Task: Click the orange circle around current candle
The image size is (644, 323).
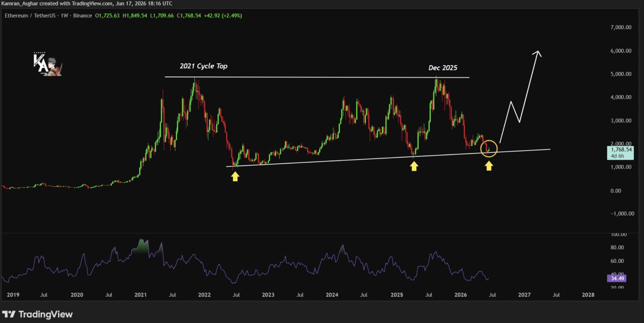Action: click(x=489, y=149)
